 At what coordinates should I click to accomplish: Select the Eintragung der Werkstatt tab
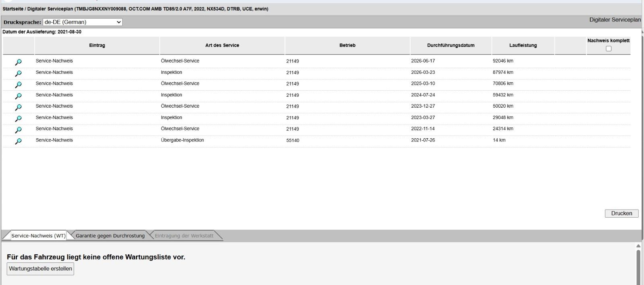[184, 235]
